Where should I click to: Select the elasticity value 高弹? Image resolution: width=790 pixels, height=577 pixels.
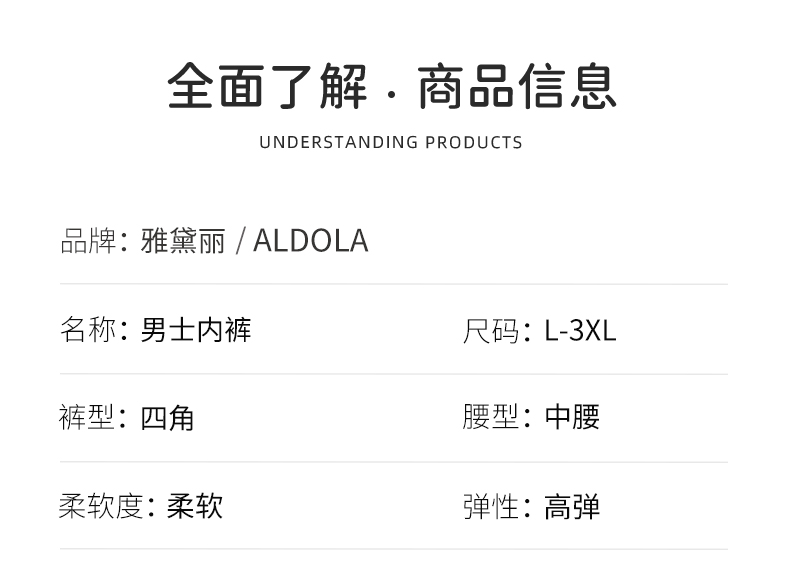(572, 506)
